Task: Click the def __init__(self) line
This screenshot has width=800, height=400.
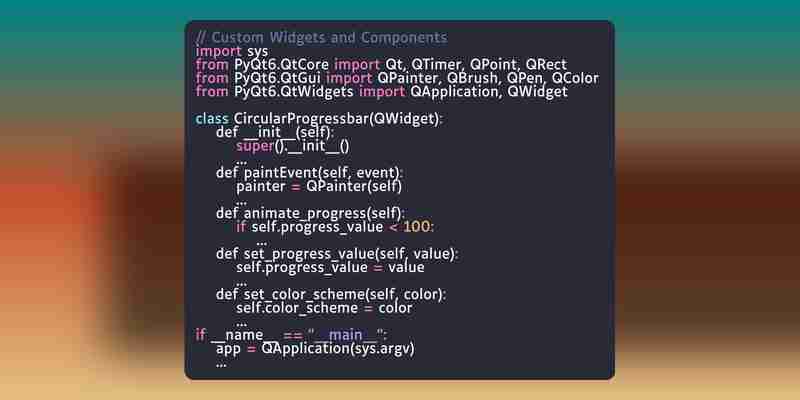Action: click(276, 133)
